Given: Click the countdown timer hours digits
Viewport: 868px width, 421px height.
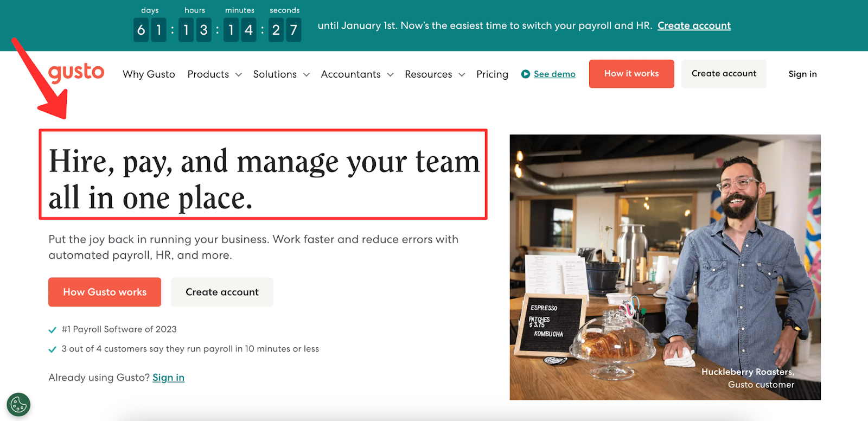Looking at the screenshot, I should pos(195,30).
